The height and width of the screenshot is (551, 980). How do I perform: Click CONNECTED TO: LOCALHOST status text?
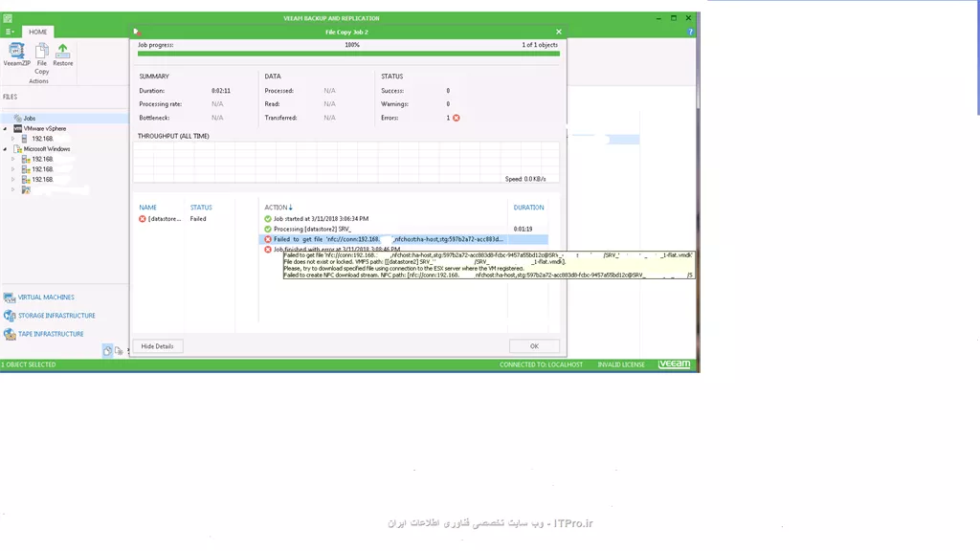click(x=541, y=364)
